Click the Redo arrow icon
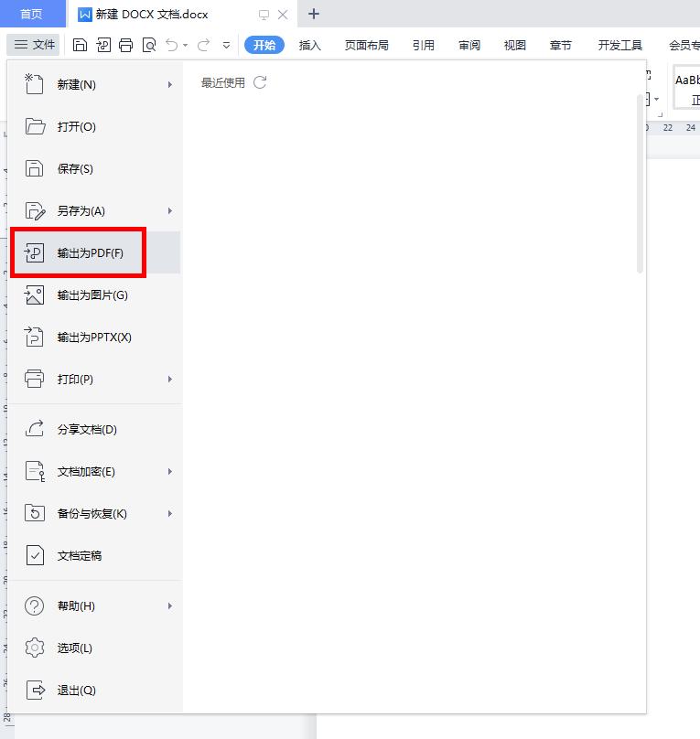This screenshot has width=700, height=739. pyautogui.click(x=204, y=45)
